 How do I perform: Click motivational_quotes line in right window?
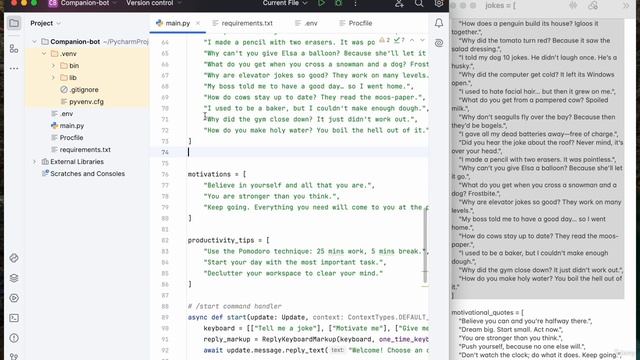[x=487, y=313]
